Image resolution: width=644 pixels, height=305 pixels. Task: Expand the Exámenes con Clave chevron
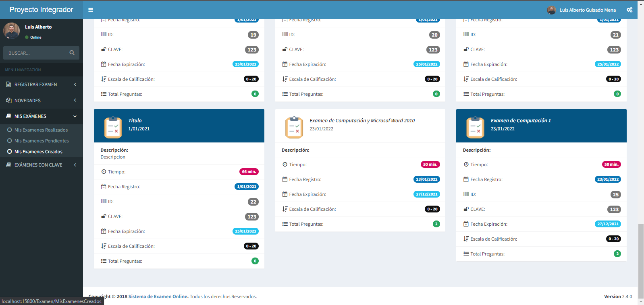(75, 165)
